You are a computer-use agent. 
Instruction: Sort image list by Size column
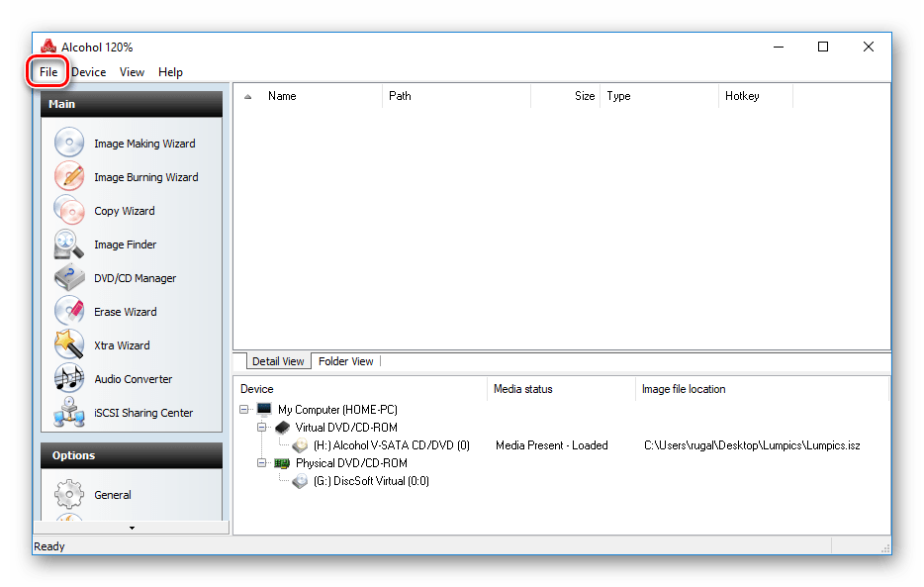[565, 96]
